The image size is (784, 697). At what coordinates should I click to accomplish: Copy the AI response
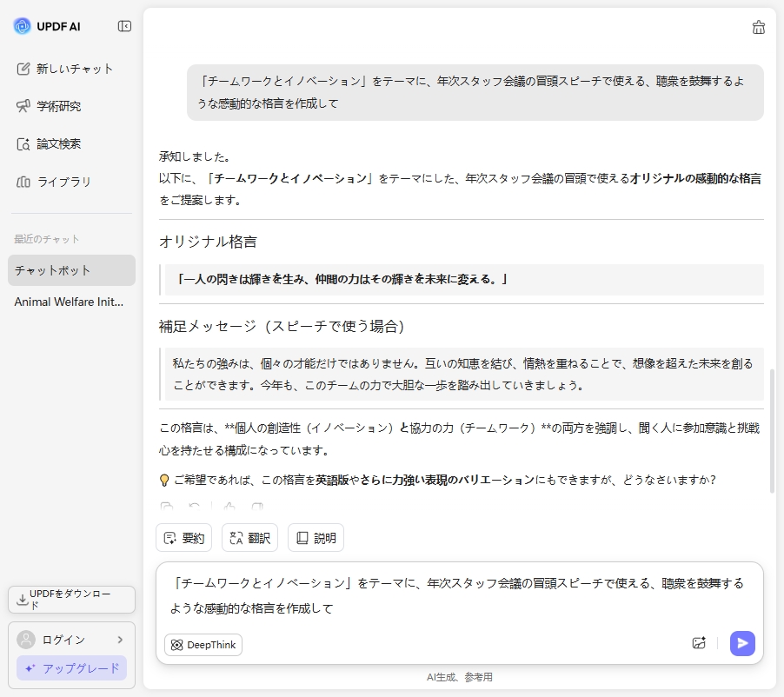click(168, 506)
